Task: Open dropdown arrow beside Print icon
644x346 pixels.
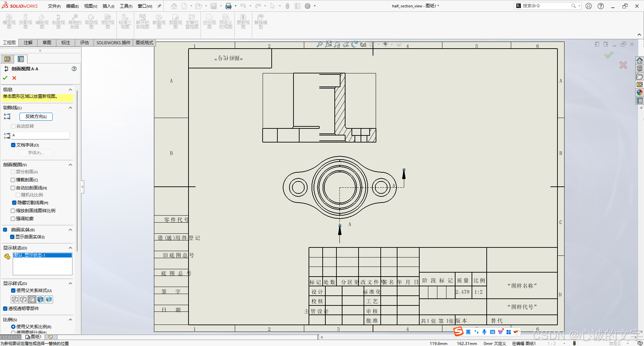Action: tap(235, 6)
